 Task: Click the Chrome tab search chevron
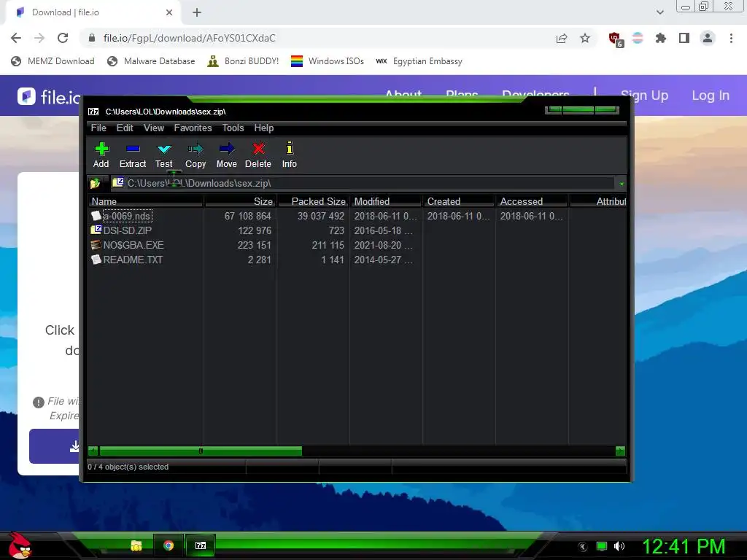pos(659,12)
